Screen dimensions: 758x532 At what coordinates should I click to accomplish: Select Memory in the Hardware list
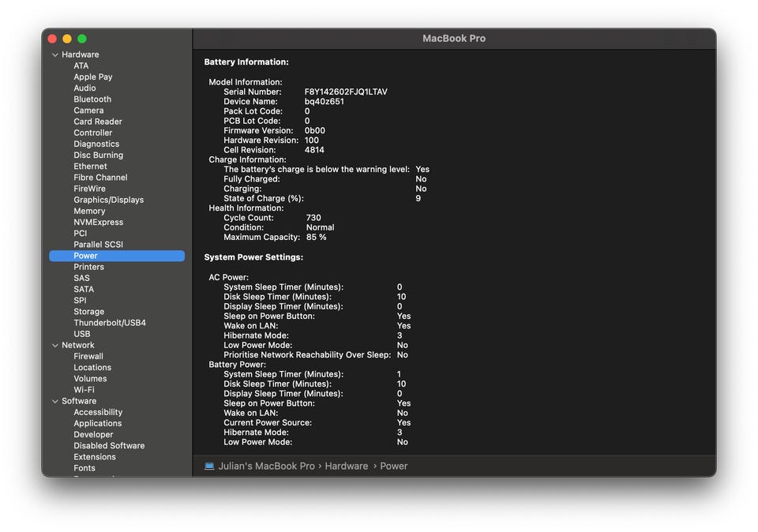(x=89, y=211)
